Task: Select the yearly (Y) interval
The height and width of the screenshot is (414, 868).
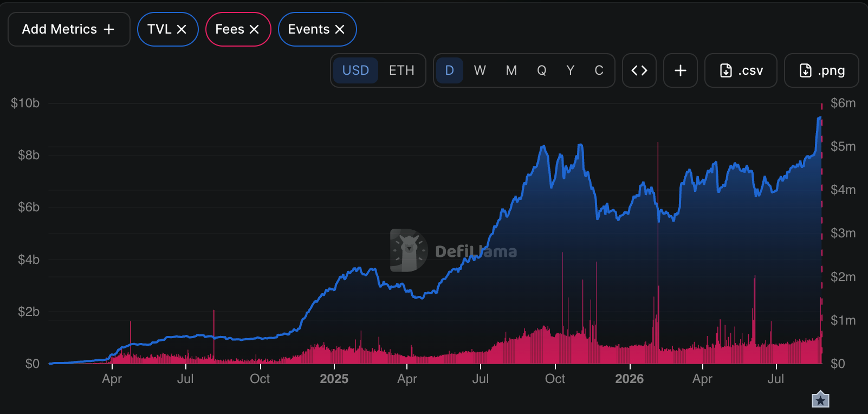Action: [571, 70]
